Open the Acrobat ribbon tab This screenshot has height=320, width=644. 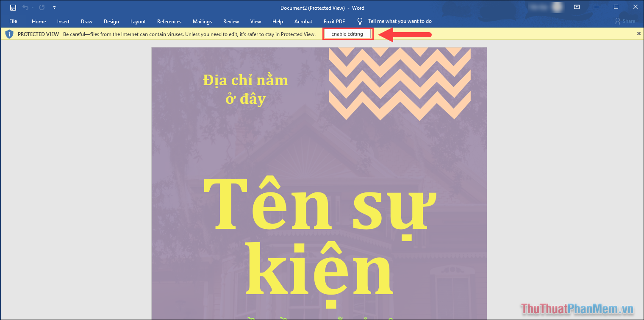click(303, 21)
